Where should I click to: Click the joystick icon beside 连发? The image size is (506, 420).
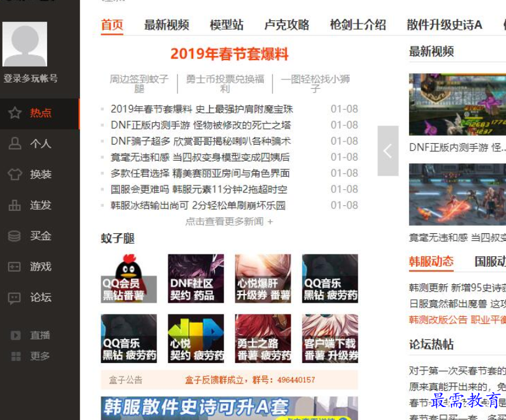pos(14,205)
